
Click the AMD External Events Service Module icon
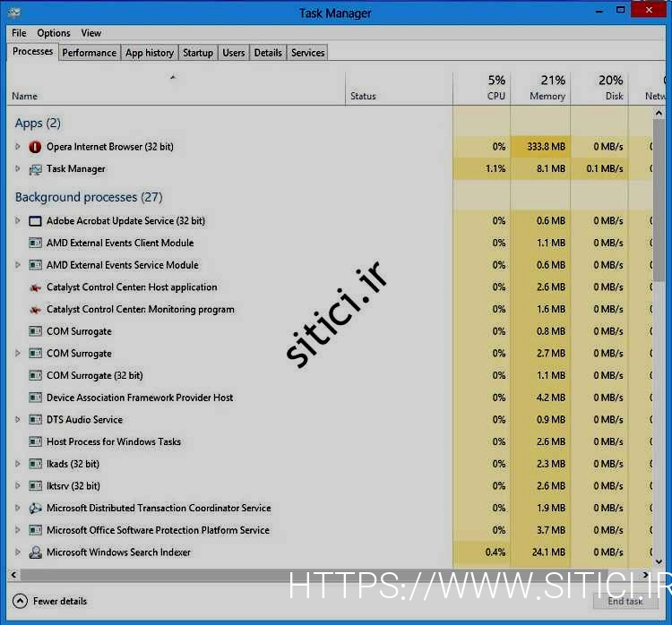[35, 265]
